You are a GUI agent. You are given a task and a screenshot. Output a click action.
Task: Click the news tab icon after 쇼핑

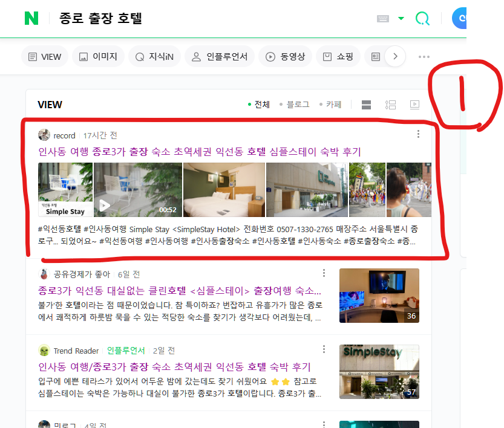pos(375,57)
